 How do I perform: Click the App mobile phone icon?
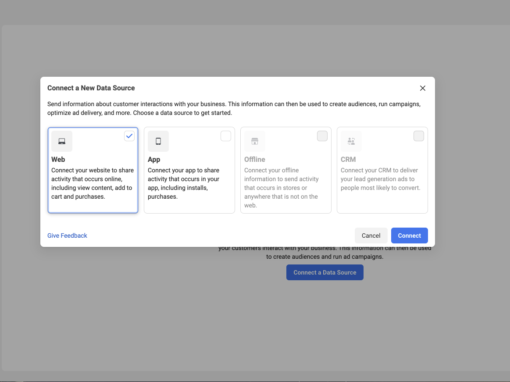click(x=158, y=141)
